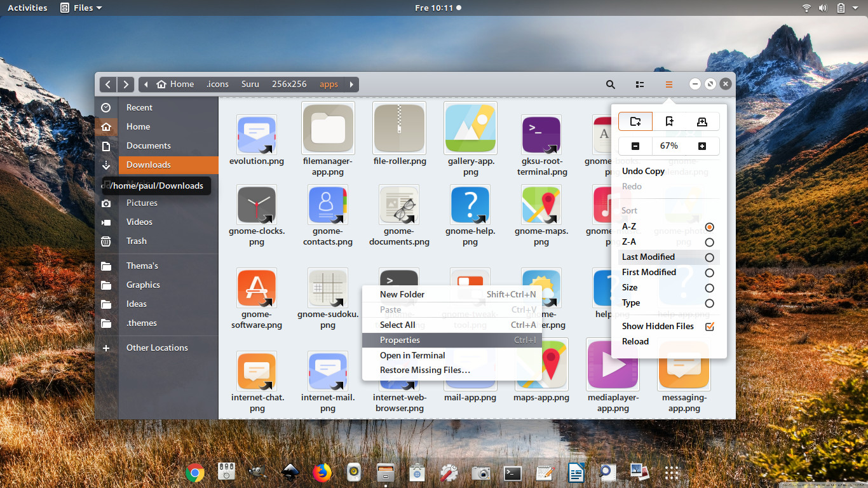Open Trash in the sidebar
The image size is (868, 488).
point(156,241)
